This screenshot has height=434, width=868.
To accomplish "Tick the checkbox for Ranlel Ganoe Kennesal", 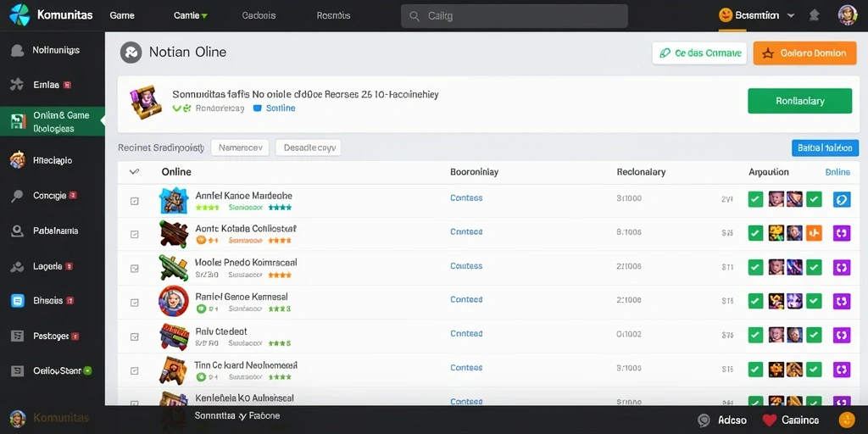I will (x=135, y=303).
